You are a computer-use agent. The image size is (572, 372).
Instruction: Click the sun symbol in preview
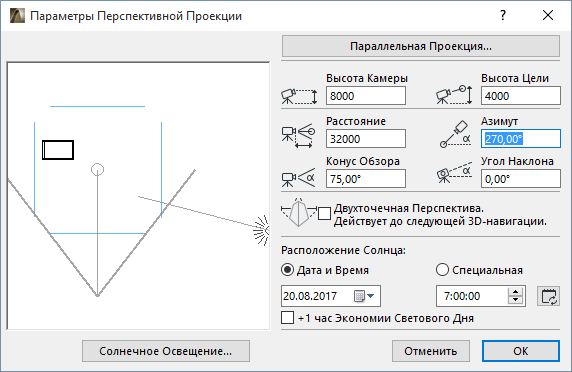261,230
